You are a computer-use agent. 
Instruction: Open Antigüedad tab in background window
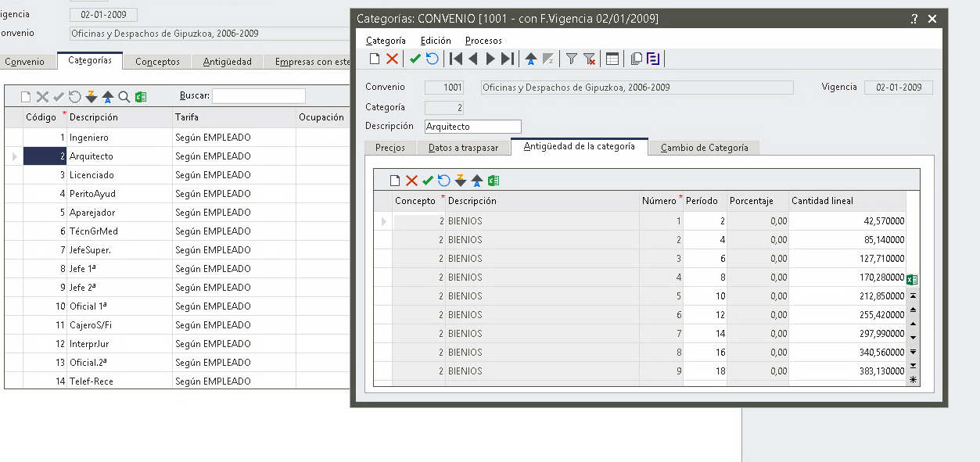coord(228,61)
